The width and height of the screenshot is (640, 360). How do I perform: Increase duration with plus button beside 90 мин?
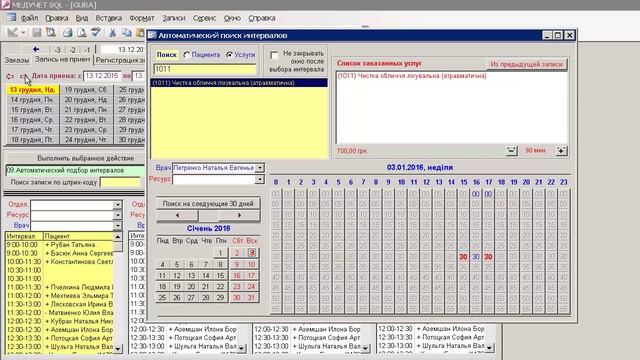pyautogui.click(x=562, y=151)
